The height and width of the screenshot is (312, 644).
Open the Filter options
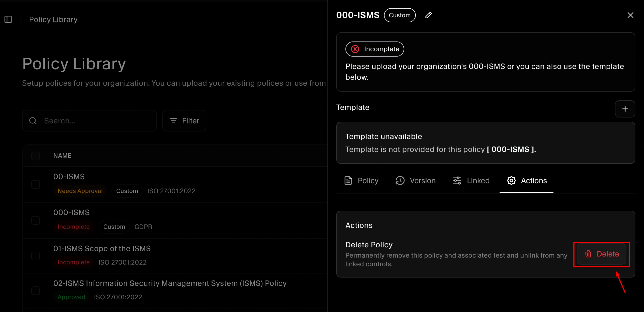pyautogui.click(x=184, y=121)
